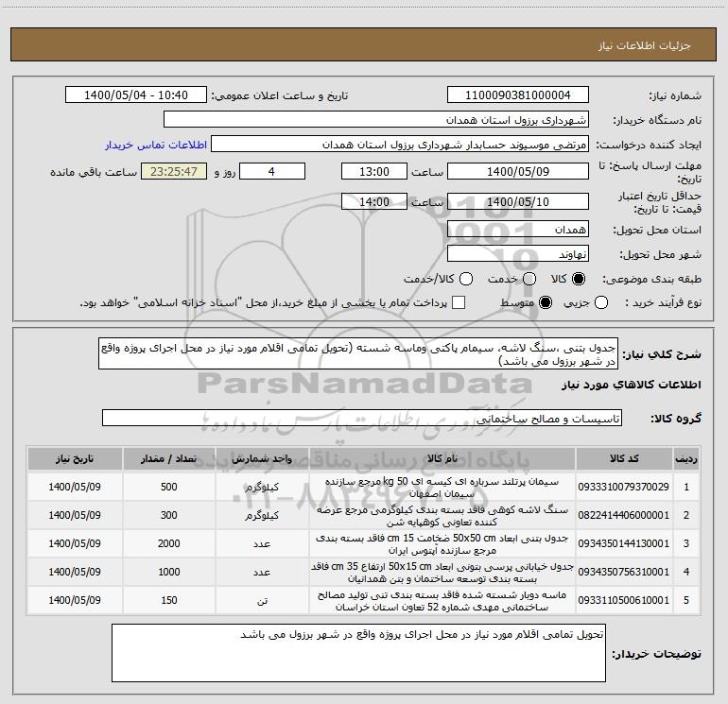This screenshot has height=704, width=728.
Task: Click the سیمان پرتلند item name cell
Action: (x=442, y=487)
